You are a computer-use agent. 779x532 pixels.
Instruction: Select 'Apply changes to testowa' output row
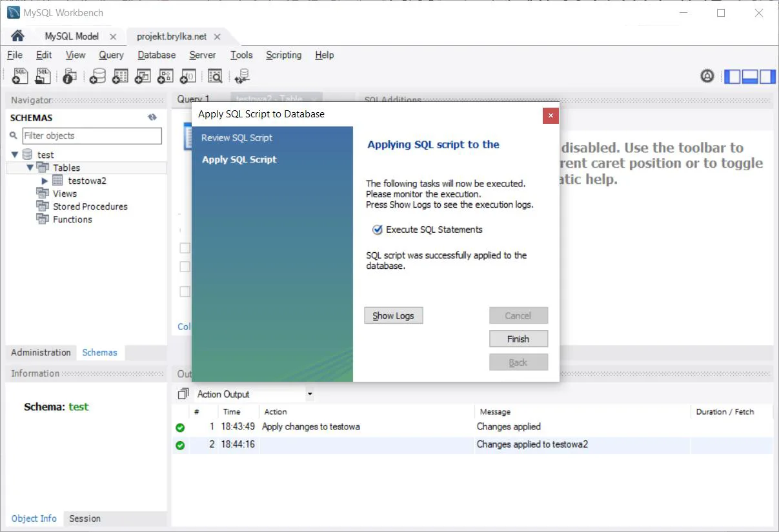(x=311, y=427)
